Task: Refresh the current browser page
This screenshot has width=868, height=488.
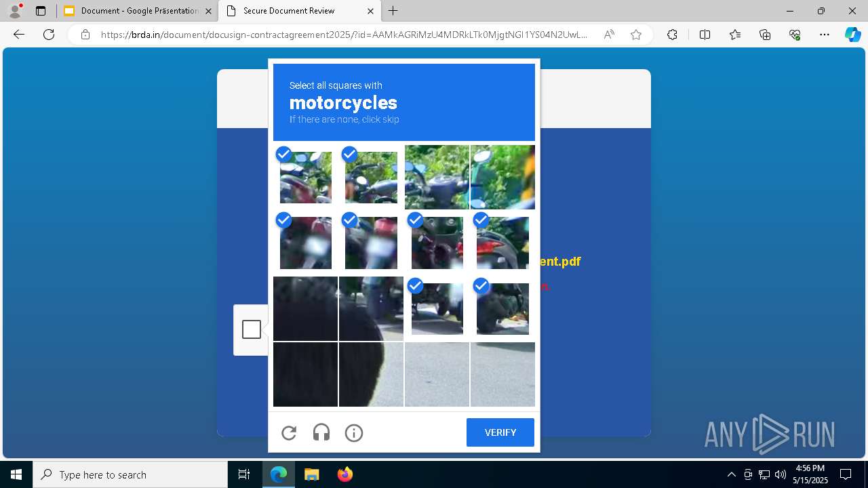Action: pos(49,35)
